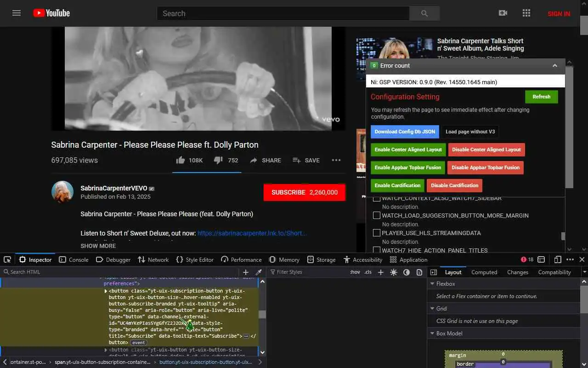Click the Filter Styles field
This screenshot has height=368, width=588.
point(308,272)
